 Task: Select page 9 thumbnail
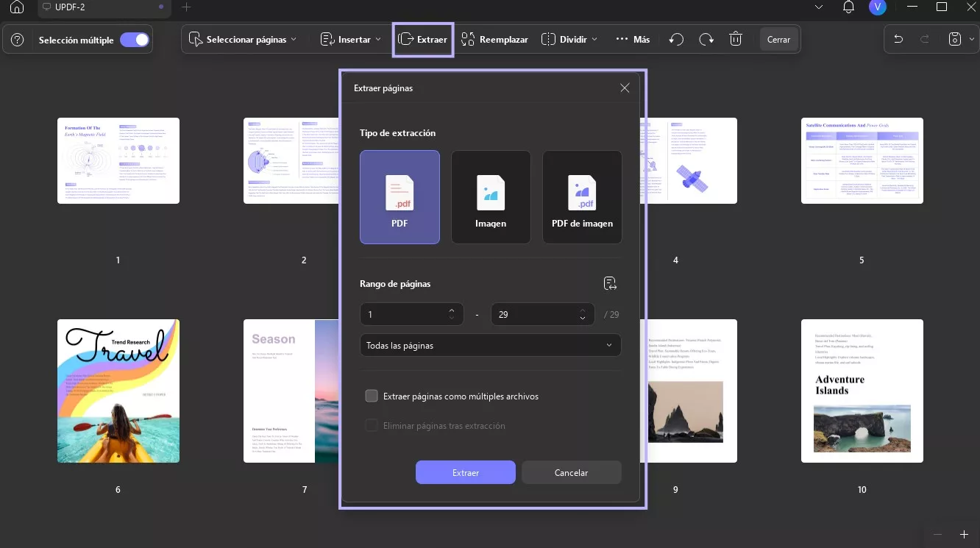692,391
